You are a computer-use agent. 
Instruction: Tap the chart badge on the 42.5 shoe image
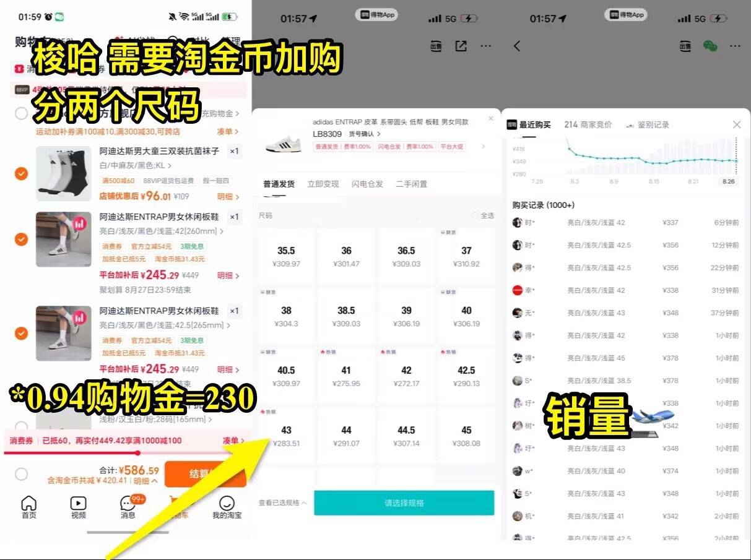(79, 318)
